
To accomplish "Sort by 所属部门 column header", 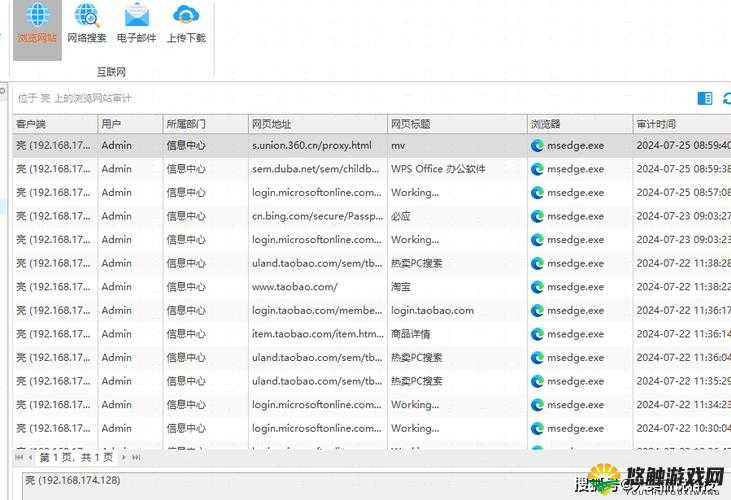I will point(205,124).
